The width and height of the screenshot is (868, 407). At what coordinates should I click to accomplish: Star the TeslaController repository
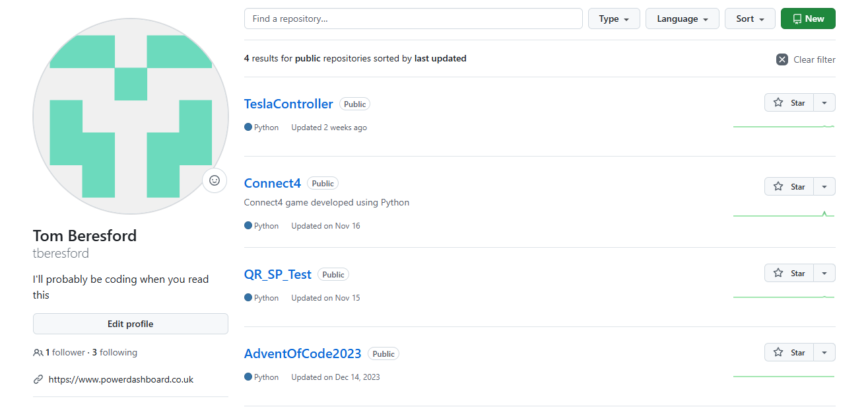789,103
